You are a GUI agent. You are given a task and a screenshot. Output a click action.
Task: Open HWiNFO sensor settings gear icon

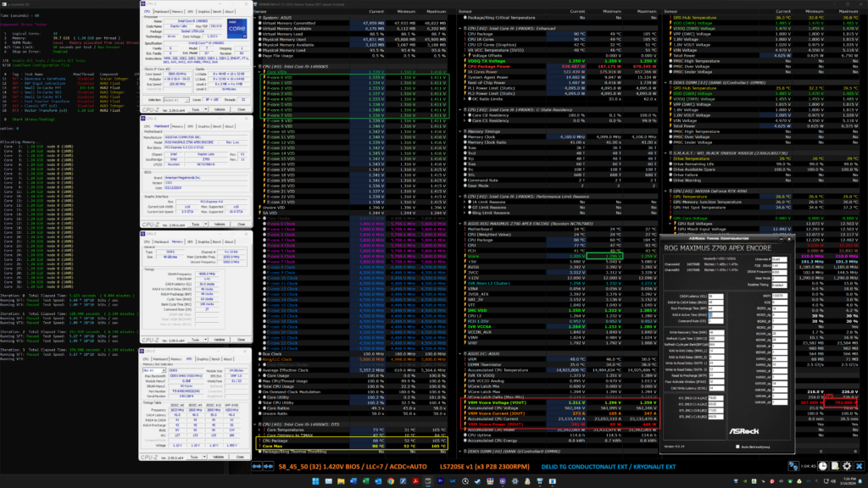[847, 467]
